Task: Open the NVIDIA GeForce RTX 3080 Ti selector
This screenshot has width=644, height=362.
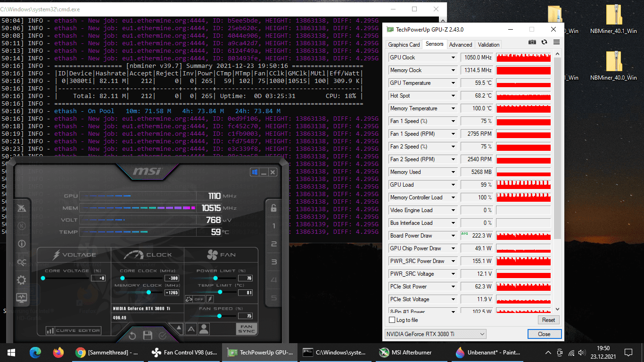Action: [x=435, y=334]
